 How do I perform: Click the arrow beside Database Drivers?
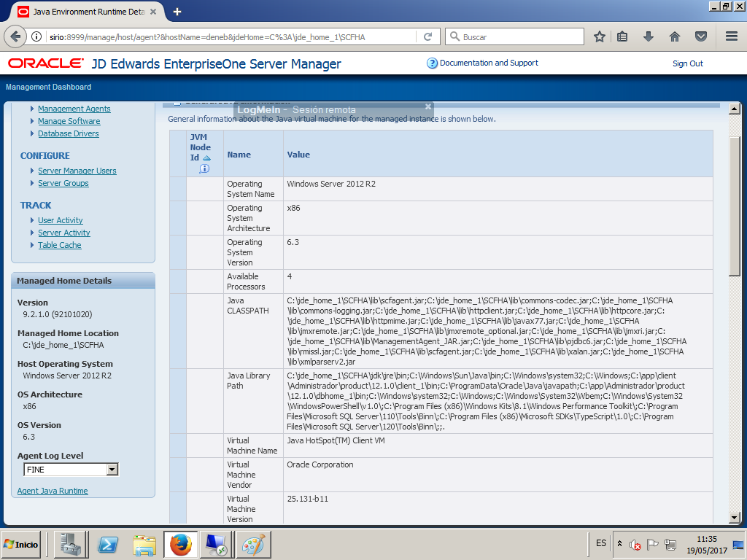pos(32,133)
